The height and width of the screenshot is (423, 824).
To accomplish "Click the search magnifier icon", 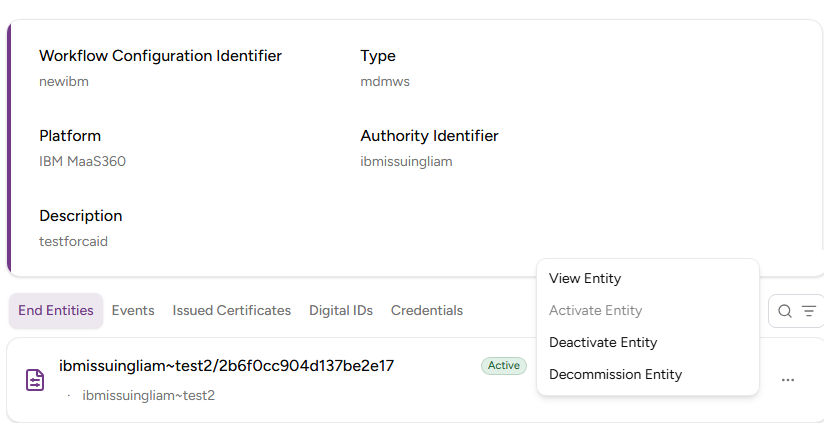I will (x=785, y=311).
